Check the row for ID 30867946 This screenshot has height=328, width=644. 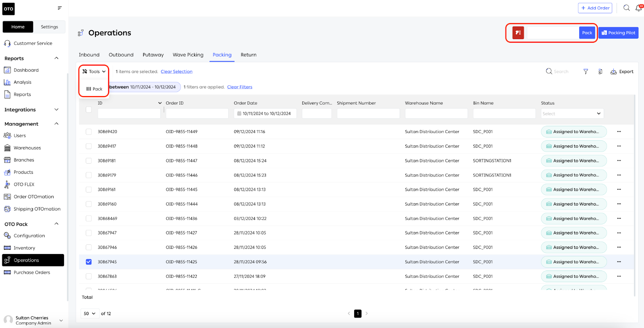point(89,248)
